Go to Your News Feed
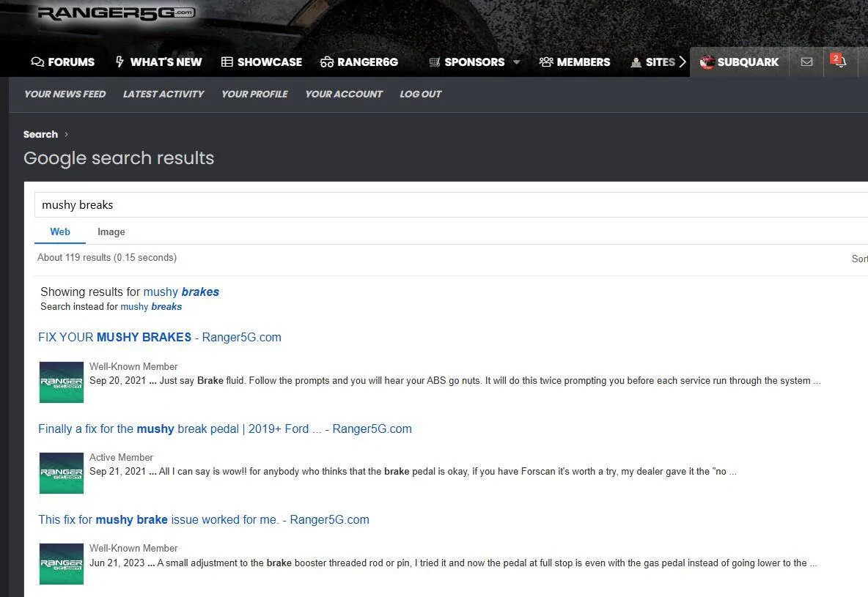868x597 pixels. point(65,94)
